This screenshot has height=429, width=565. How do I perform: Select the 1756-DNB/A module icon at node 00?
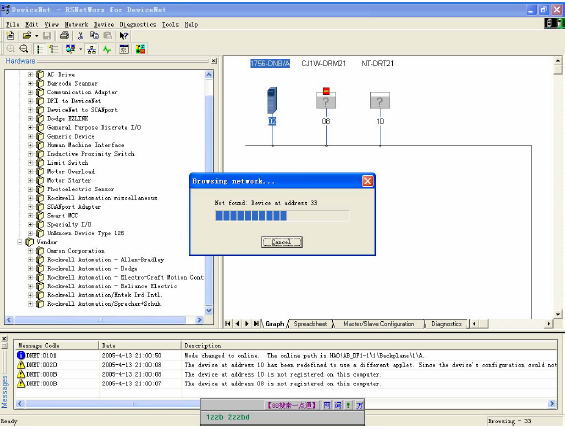coord(272,100)
